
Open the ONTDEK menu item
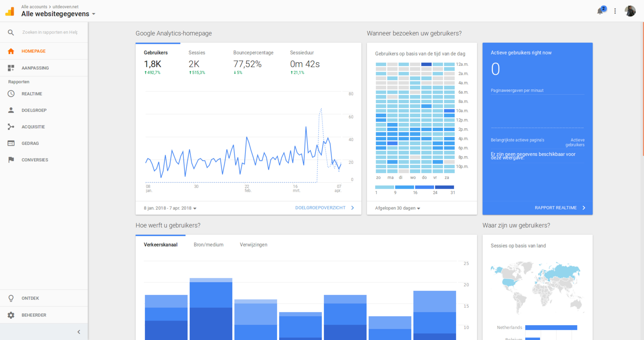tap(44, 298)
